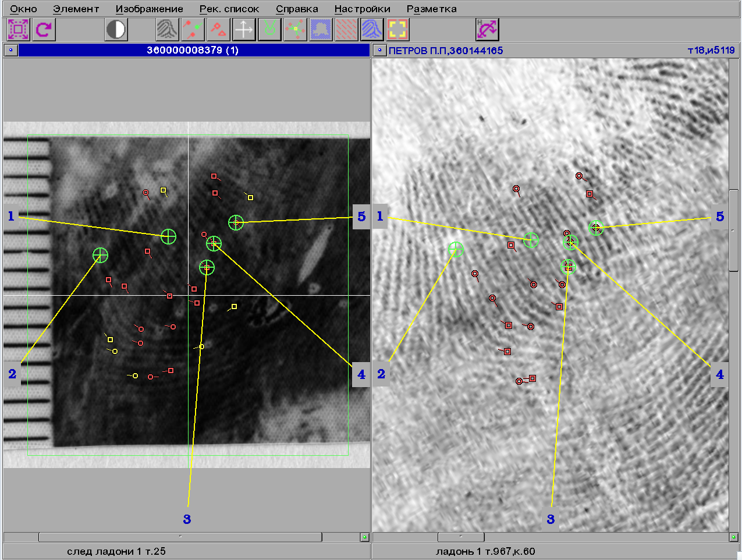This screenshot has width=742, height=560.
Task: Select the white cross-arrows move tool
Action: tap(244, 29)
